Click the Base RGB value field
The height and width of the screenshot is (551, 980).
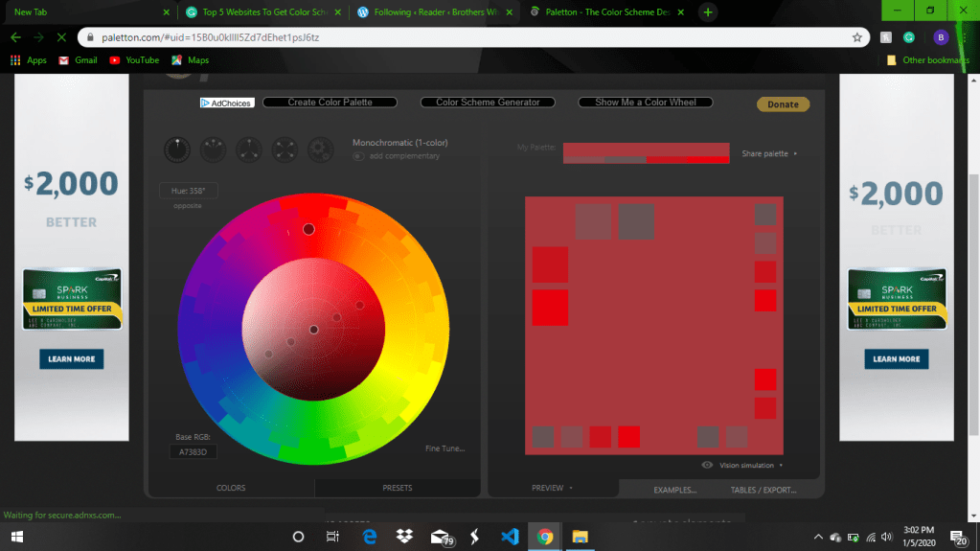[x=194, y=451]
